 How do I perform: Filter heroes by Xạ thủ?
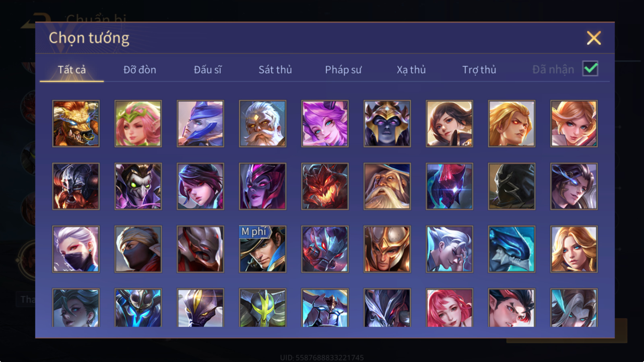point(411,70)
